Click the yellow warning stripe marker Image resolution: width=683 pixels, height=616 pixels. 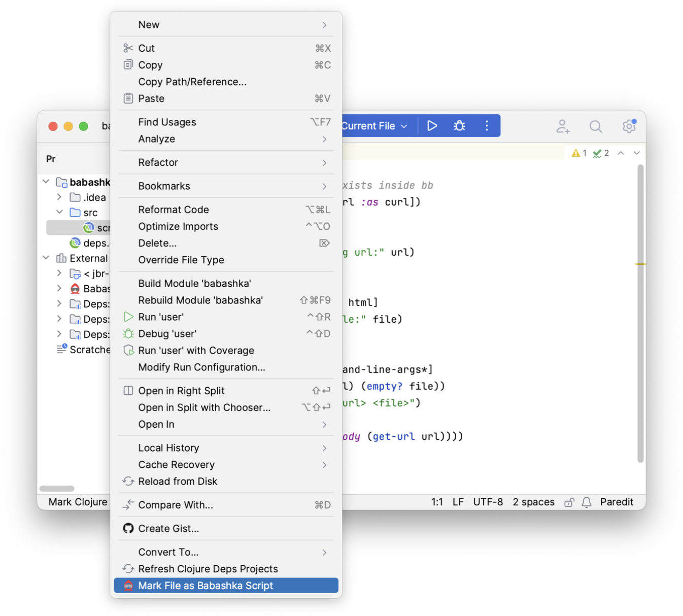[x=640, y=264]
